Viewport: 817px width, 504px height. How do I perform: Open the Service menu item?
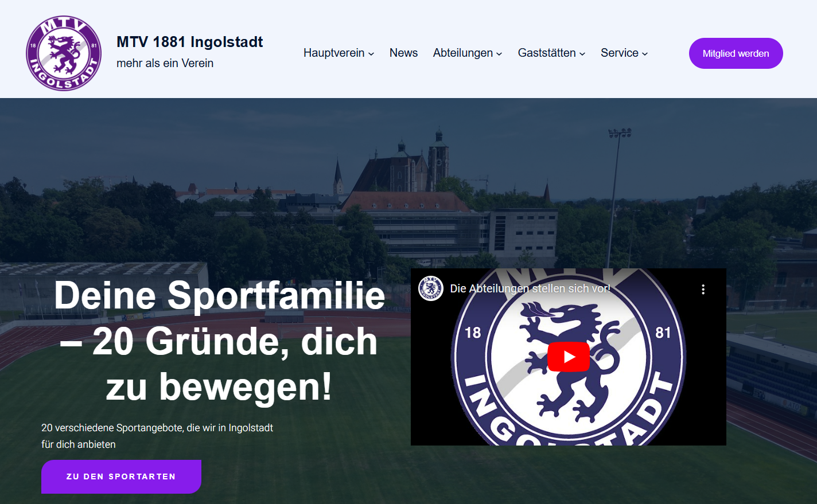(620, 53)
